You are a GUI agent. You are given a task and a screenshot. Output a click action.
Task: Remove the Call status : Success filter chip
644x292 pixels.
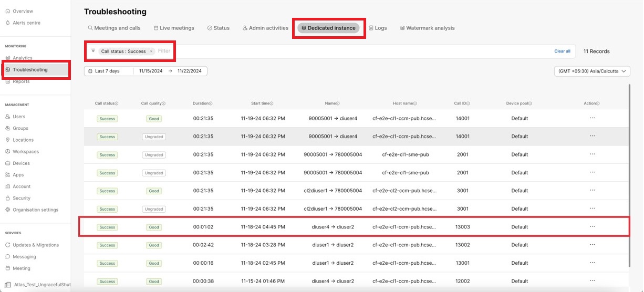[151, 51]
